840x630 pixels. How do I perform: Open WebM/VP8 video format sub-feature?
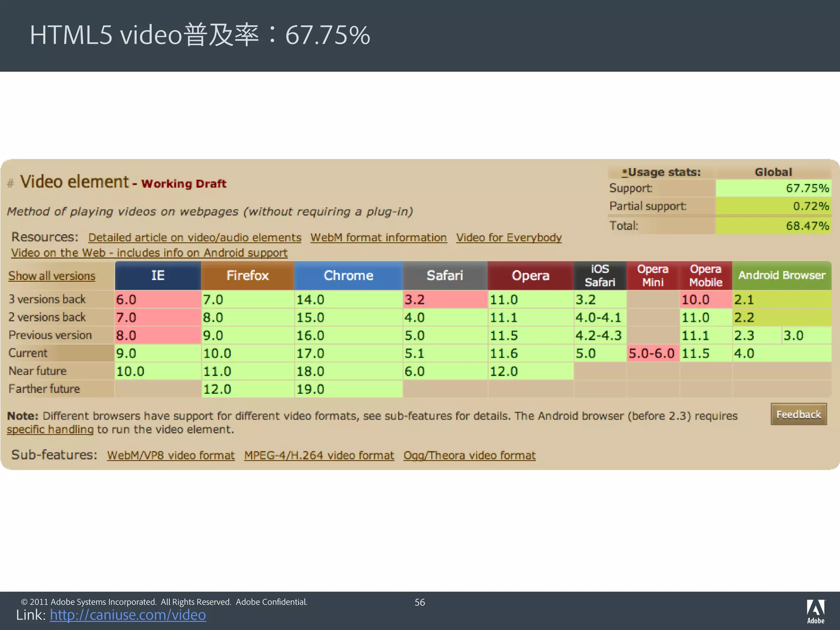coord(171,455)
